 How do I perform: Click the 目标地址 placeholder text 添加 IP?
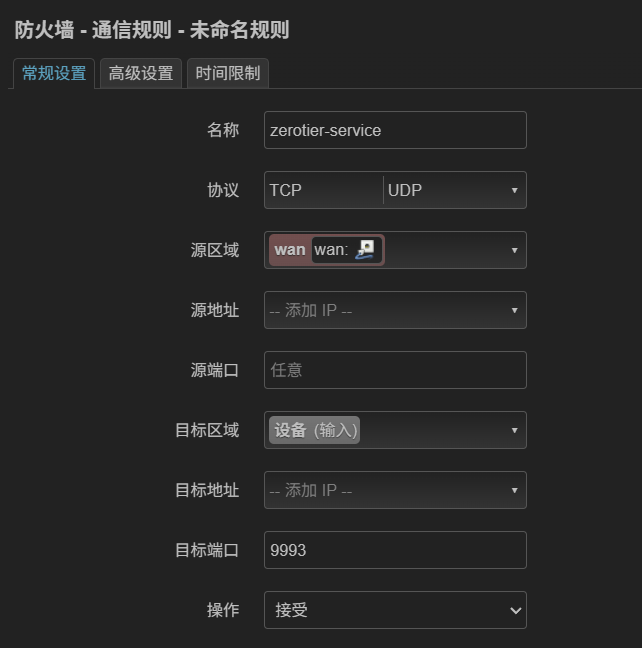click(311, 490)
